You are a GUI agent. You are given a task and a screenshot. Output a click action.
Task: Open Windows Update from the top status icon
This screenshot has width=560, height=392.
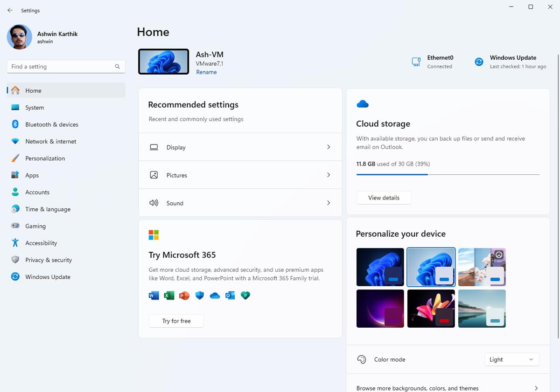coord(478,61)
